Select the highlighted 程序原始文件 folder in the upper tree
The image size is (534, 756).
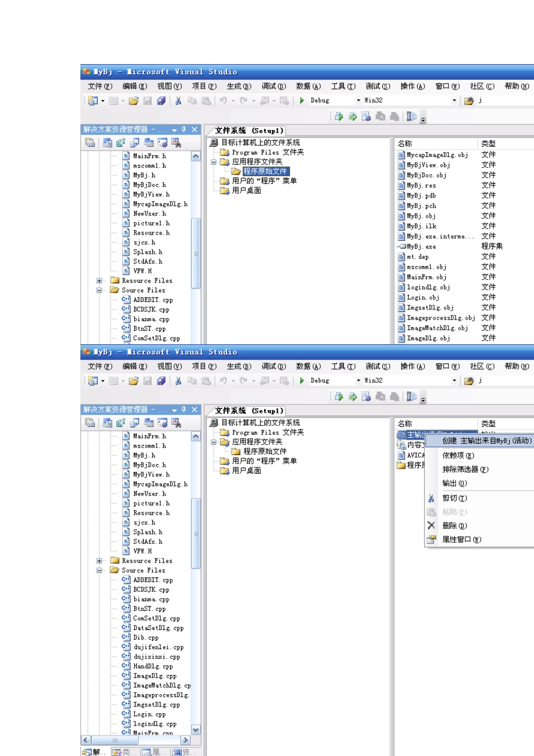click(266, 171)
